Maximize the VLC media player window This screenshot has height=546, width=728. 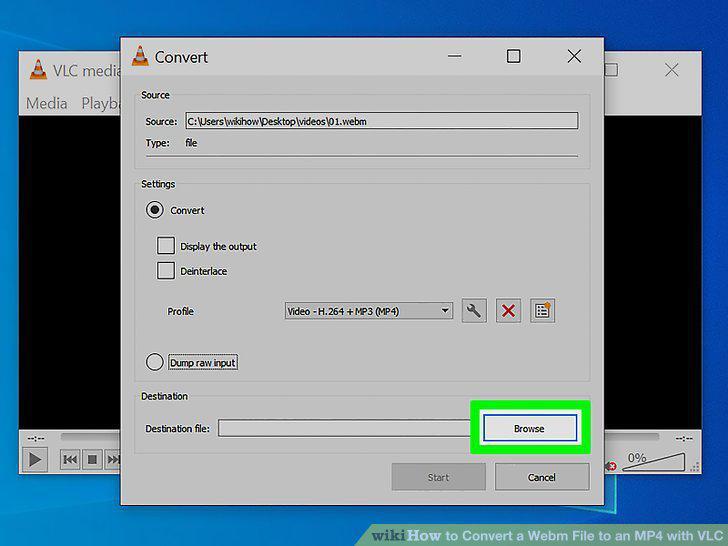611,70
